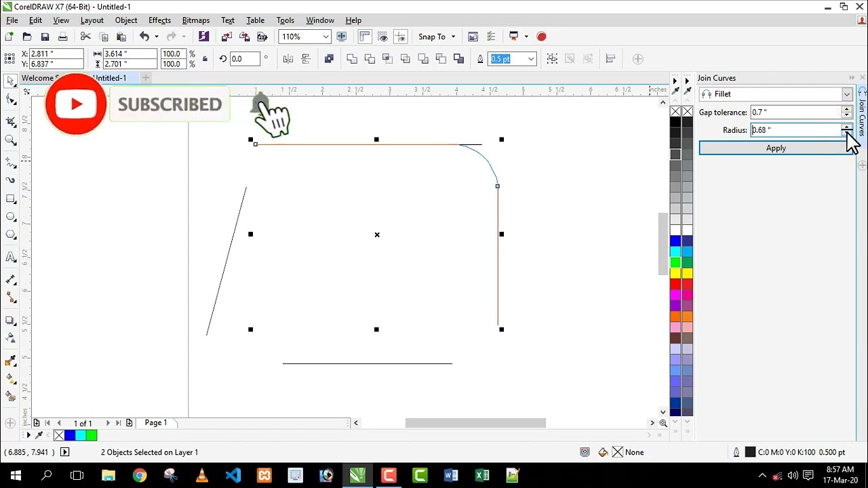Select the Color Eyedropper tool
This screenshot has height=488, width=868.
pyautogui.click(x=11, y=360)
